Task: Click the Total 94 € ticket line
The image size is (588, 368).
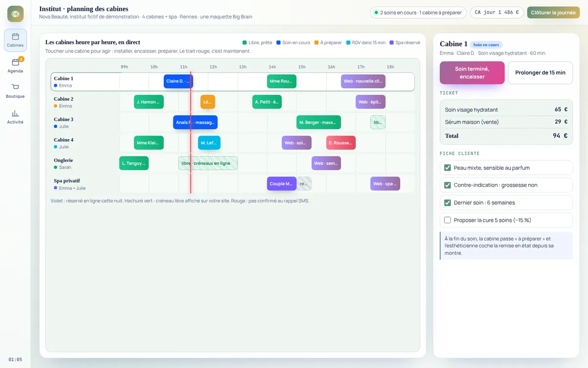Action: pyautogui.click(x=506, y=135)
